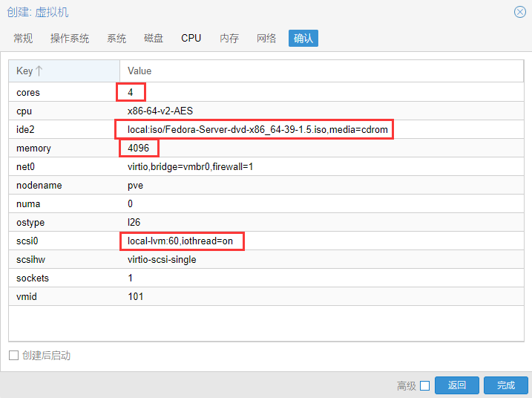
Task: Click the net0 virtio bridge row
Action: 190,167
